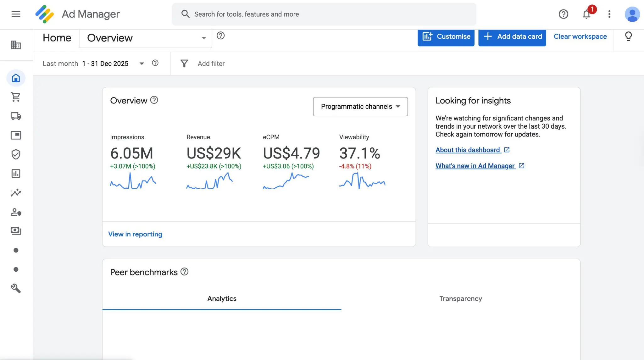Open Reporting via the bar chart icon
This screenshot has height=360, width=644.
(x=16, y=174)
